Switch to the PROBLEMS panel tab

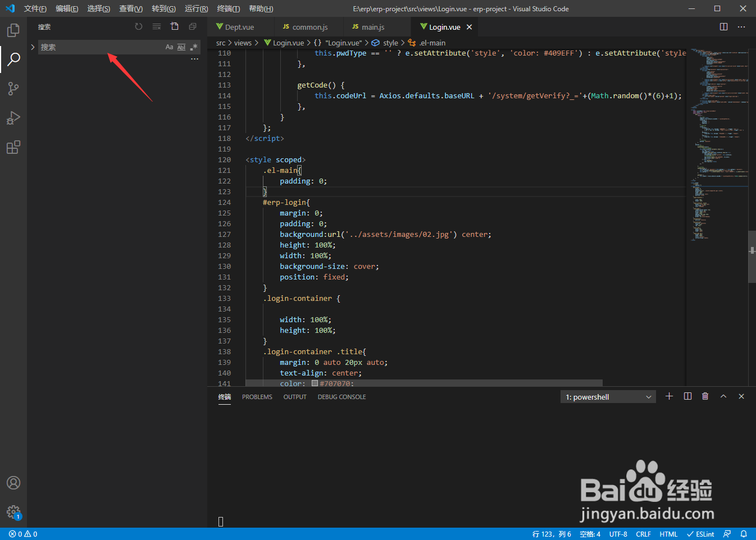pos(257,397)
